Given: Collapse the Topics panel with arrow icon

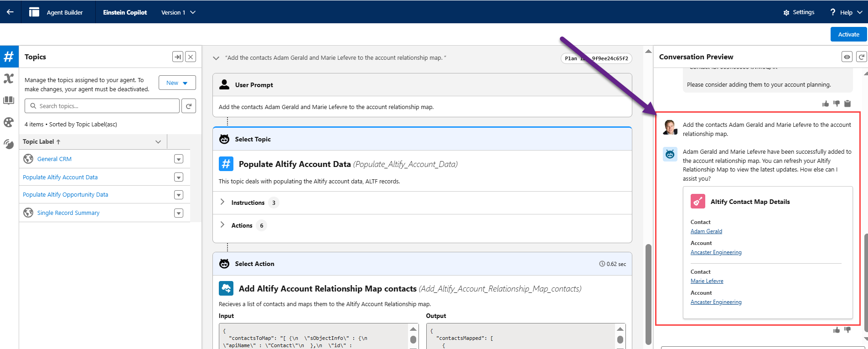Looking at the screenshot, I should tap(177, 57).
